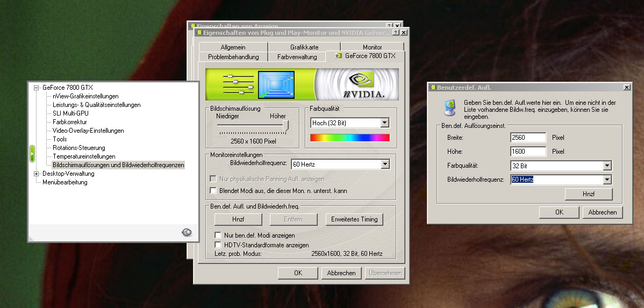This screenshot has width=644, height=308.
Task: Click the monitor icon in the Benutzerdef. Aufl. dialog
Action: pyautogui.click(x=447, y=109)
